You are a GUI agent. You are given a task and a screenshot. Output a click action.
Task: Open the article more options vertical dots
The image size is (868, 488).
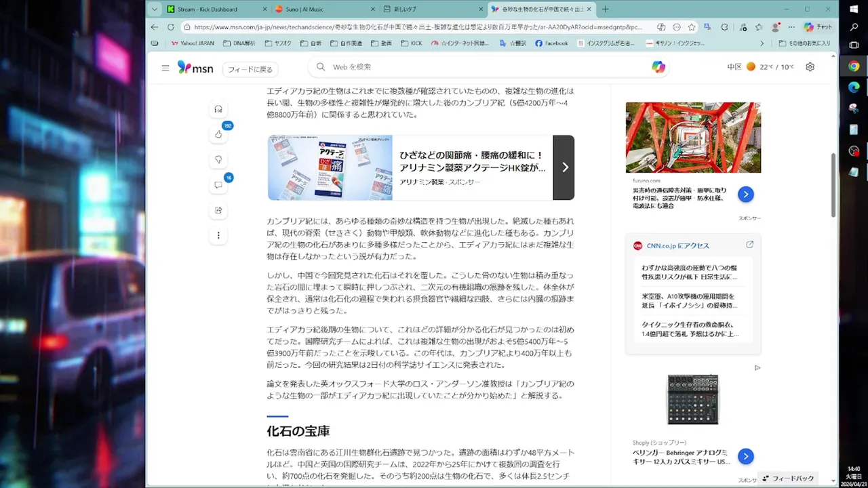(x=218, y=235)
